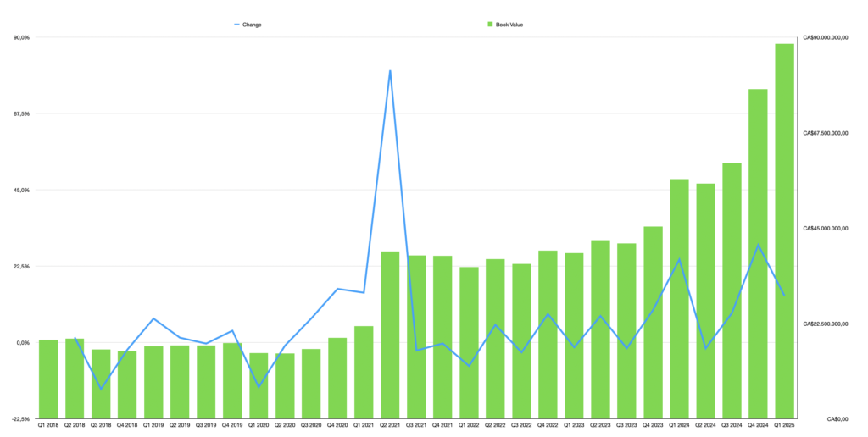This screenshot has width=868, height=437.
Task: Click the Q1 2020 x-axis label
Action: 259,424
